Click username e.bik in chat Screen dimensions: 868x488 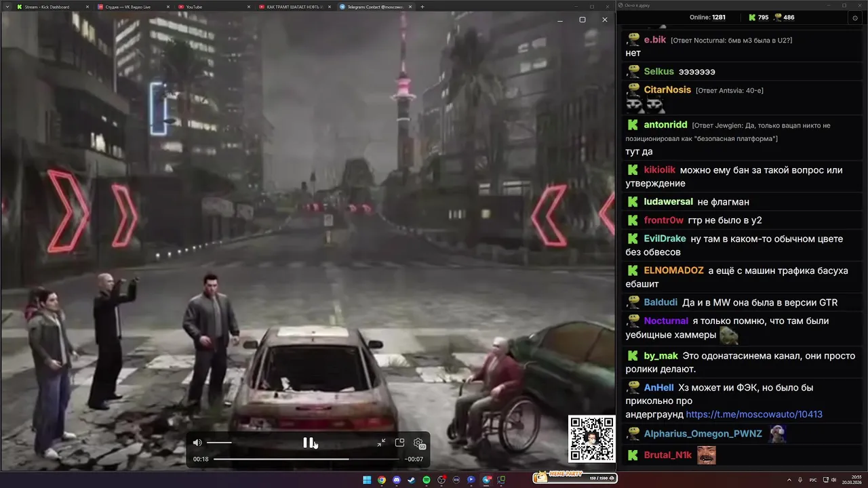655,40
